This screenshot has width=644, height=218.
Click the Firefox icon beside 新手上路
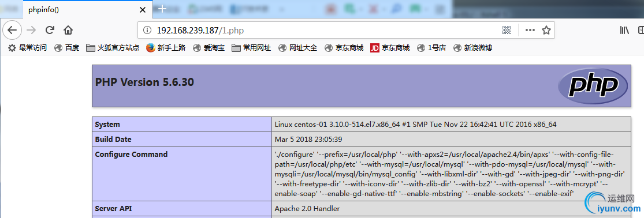coord(151,48)
